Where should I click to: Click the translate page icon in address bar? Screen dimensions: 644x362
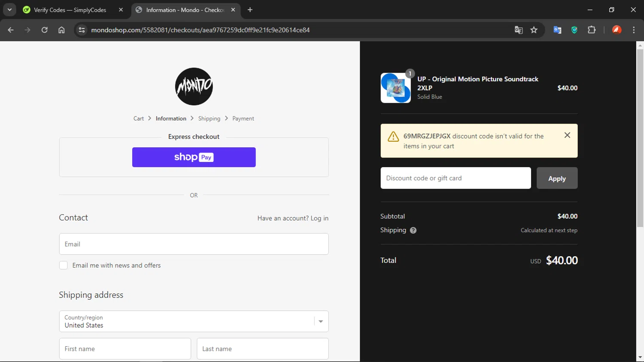coord(519,30)
